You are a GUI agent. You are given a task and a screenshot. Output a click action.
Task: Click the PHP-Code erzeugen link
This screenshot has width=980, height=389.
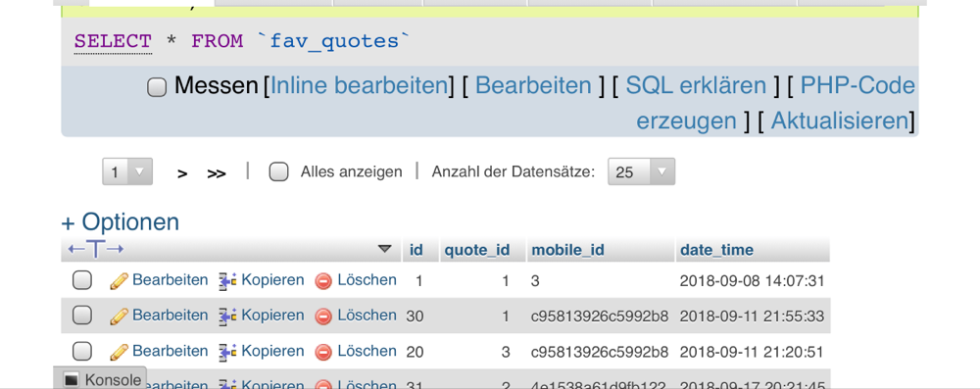[x=857, y=85]
